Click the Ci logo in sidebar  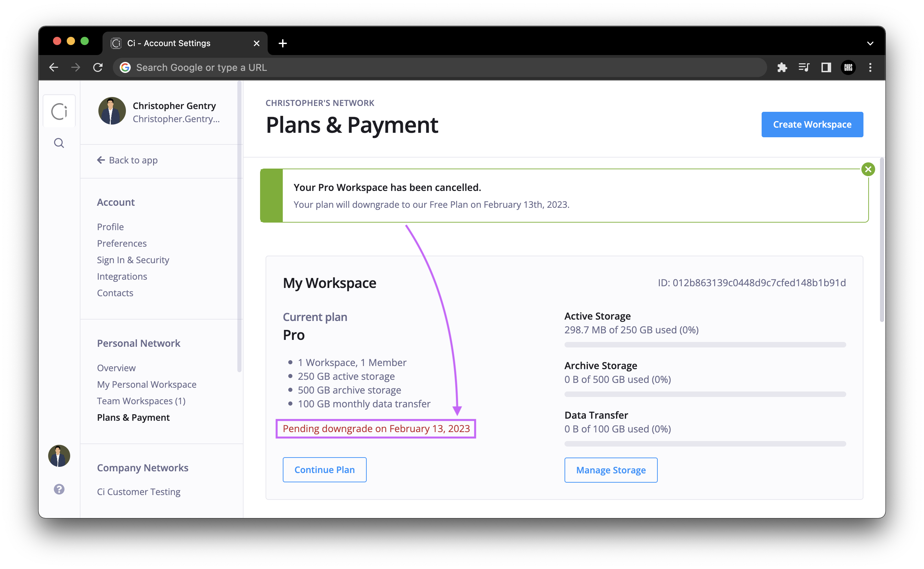pyautogui.click(x=59, y=111)
